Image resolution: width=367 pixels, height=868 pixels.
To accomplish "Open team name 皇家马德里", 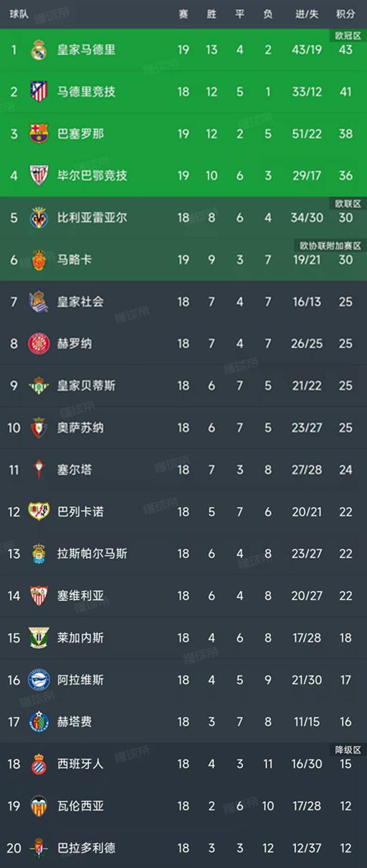I will click(x=86, y=50).
